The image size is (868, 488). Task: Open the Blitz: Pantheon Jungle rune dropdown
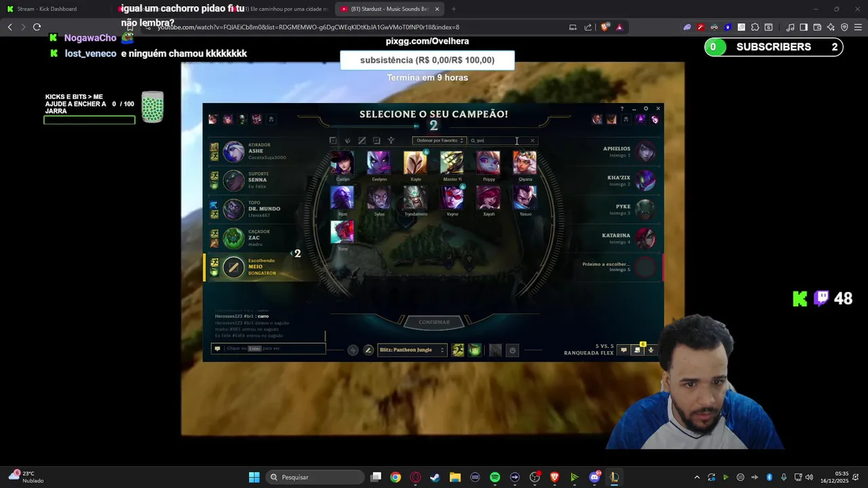tap(412, 350)
